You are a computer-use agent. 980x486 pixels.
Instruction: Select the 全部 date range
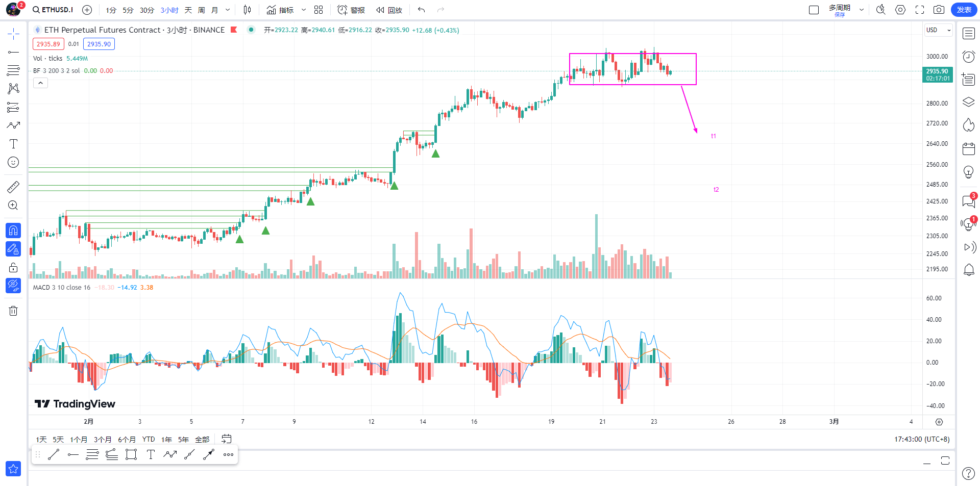pos(202,439)
